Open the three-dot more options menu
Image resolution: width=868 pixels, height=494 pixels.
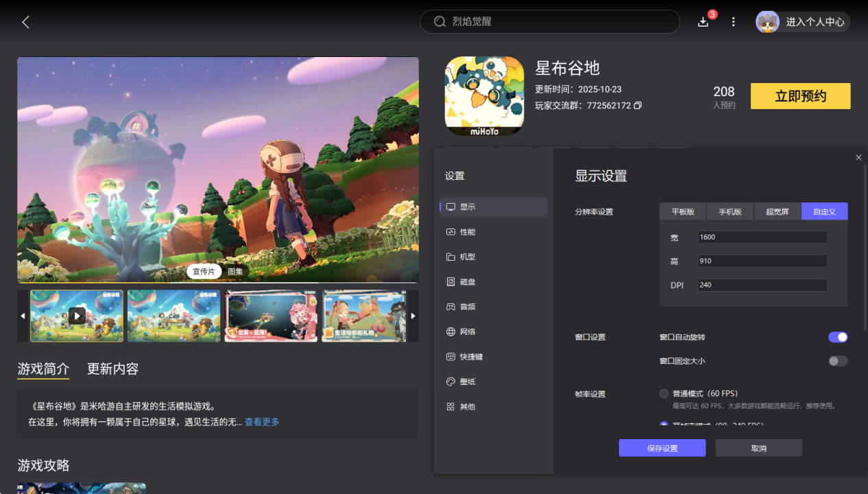(733, 22)
